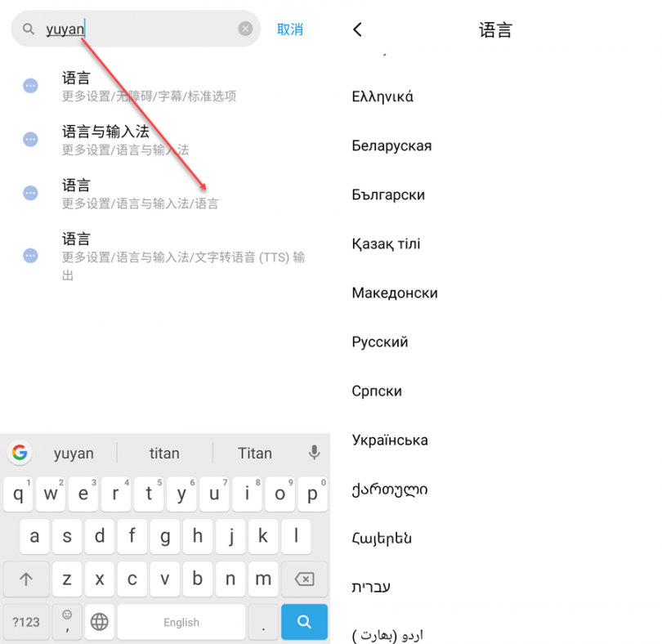
Task: Clear the search field with X icon
Action: point(245,29)
